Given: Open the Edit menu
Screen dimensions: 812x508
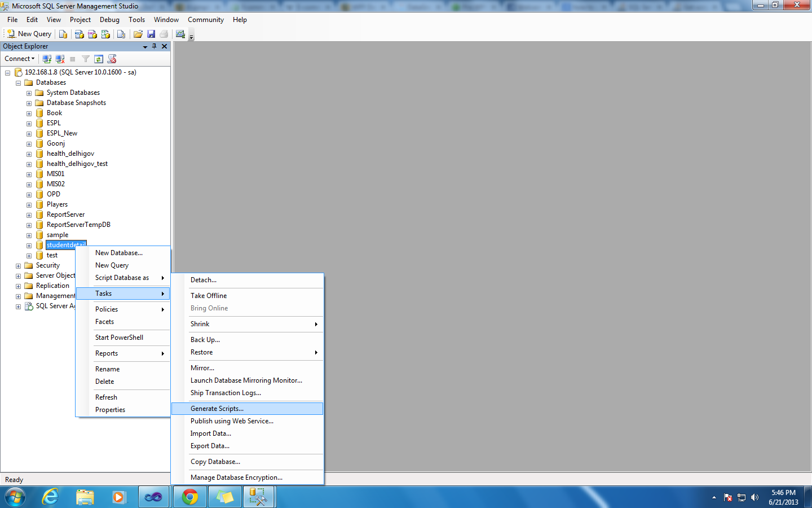Looking at the screenshot, I should (32, 20).
